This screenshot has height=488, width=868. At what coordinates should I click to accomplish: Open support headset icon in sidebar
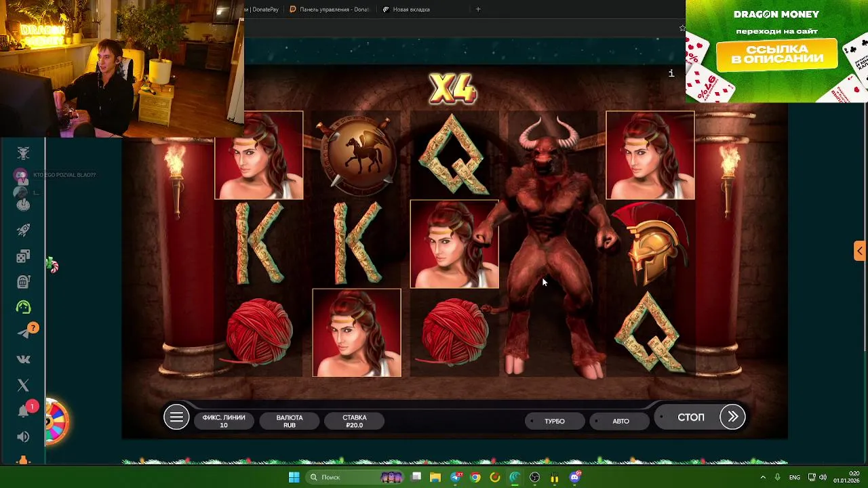pos(23,307)
